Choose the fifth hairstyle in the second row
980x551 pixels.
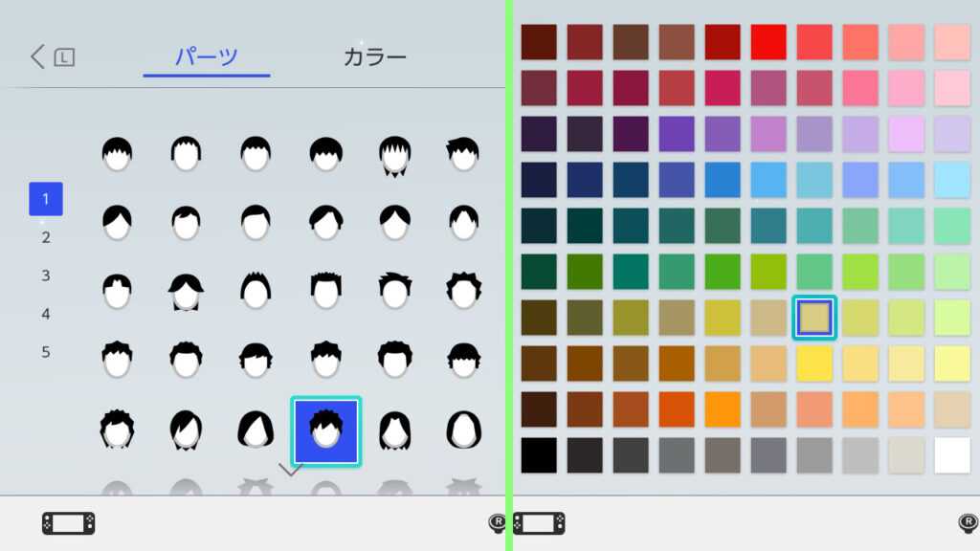coord(395,222)
